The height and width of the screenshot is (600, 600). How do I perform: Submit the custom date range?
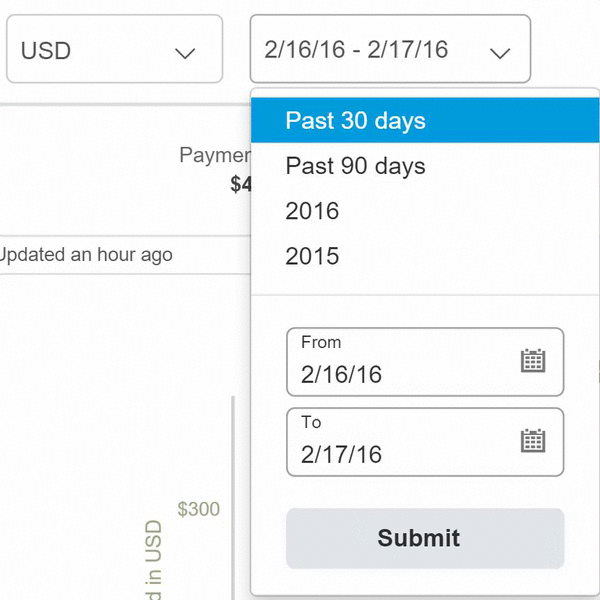(425, 538)
